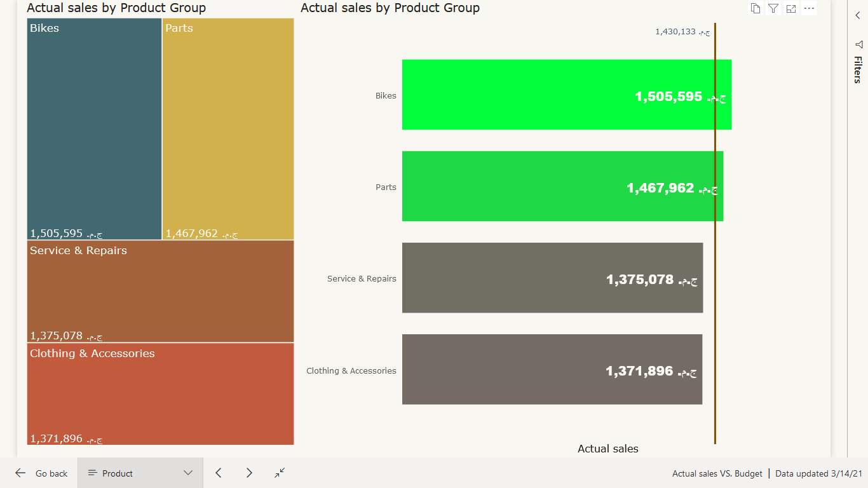Open the more options ellipsis menu

tap(809, 8)
